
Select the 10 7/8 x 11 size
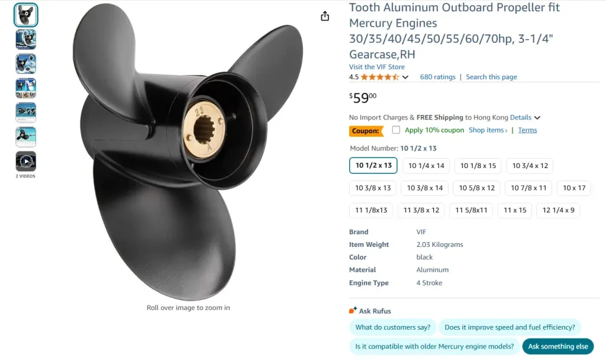527,188
